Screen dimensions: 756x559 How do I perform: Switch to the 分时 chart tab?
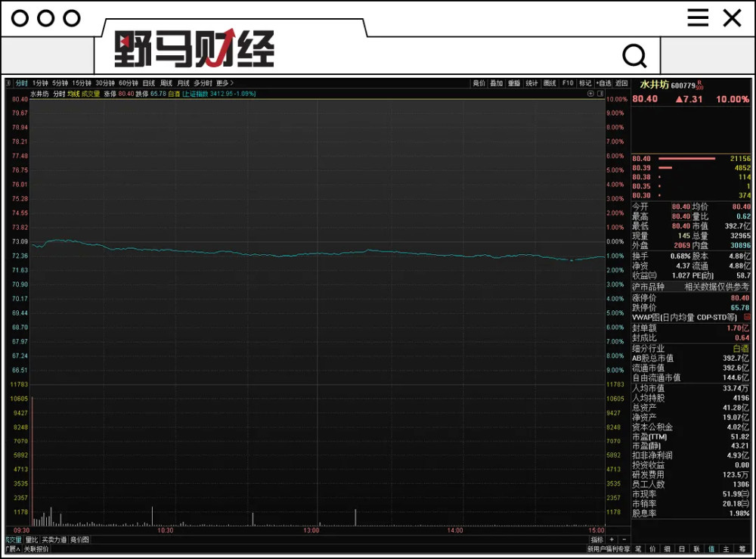click(x=22, y=83)
